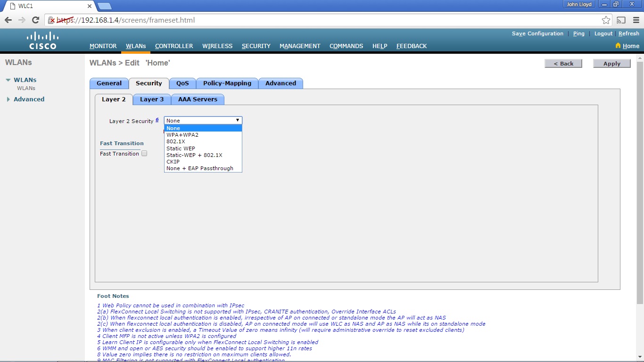Choose CKIP from the dropdown
This screenshot has height=362, width=644.
203,162
